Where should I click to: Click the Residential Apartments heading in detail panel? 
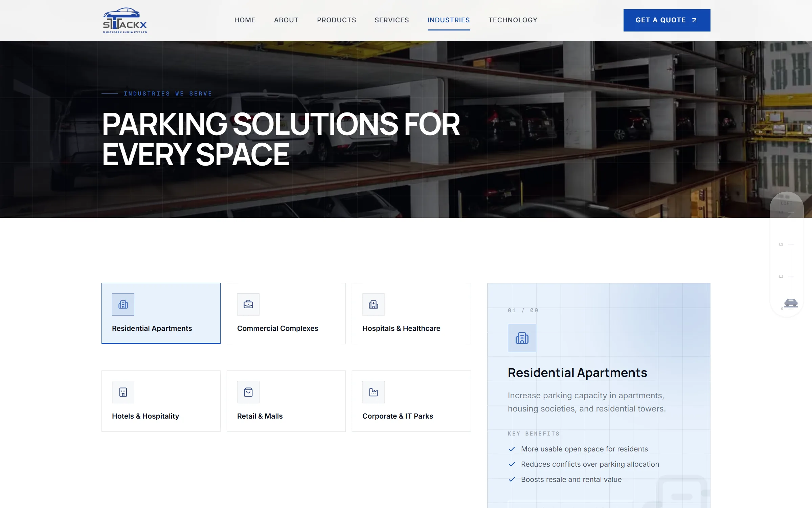[578, 373]
